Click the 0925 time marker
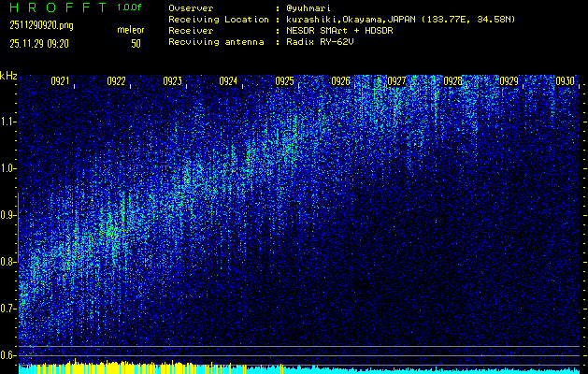Image resolution: width=588 pixels, height=374 pixels. tap(284, 81)
